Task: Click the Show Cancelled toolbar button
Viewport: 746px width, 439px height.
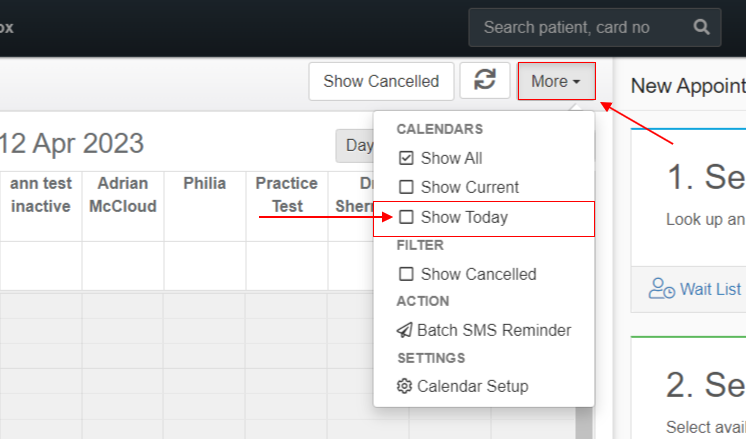Action: [381, 81]
